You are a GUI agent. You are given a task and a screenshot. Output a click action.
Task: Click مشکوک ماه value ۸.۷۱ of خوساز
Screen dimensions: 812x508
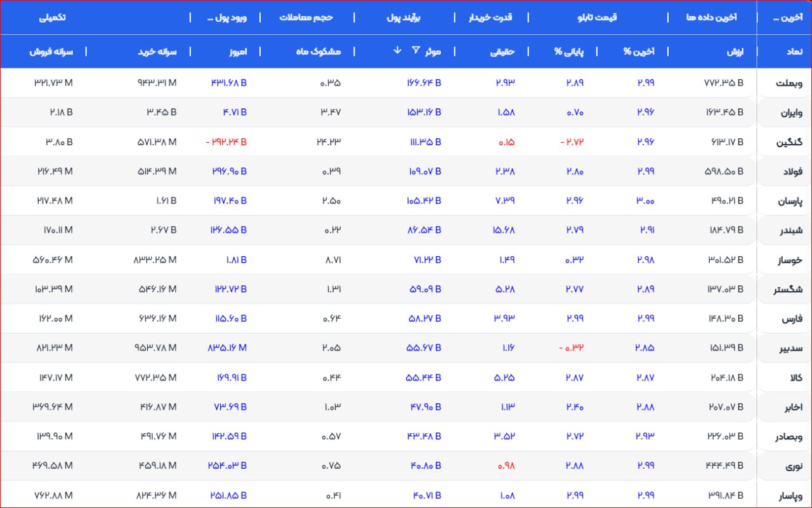point(332,259)
